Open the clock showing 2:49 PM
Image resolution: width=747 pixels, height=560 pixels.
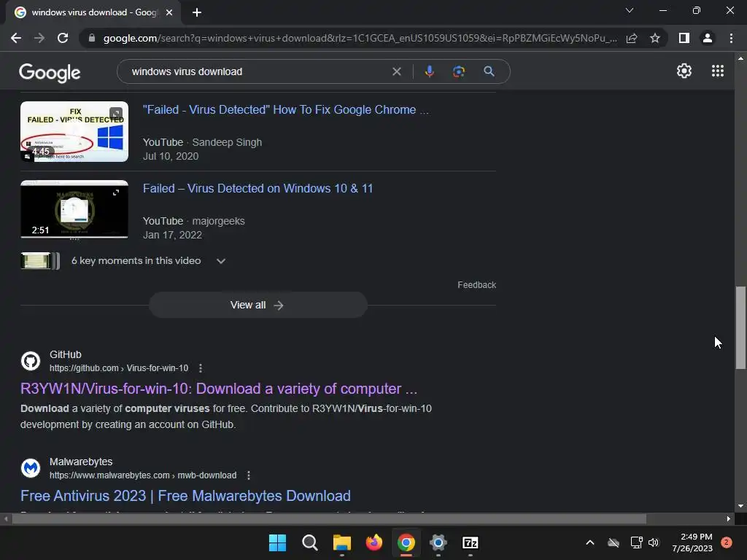coord(692,542)
